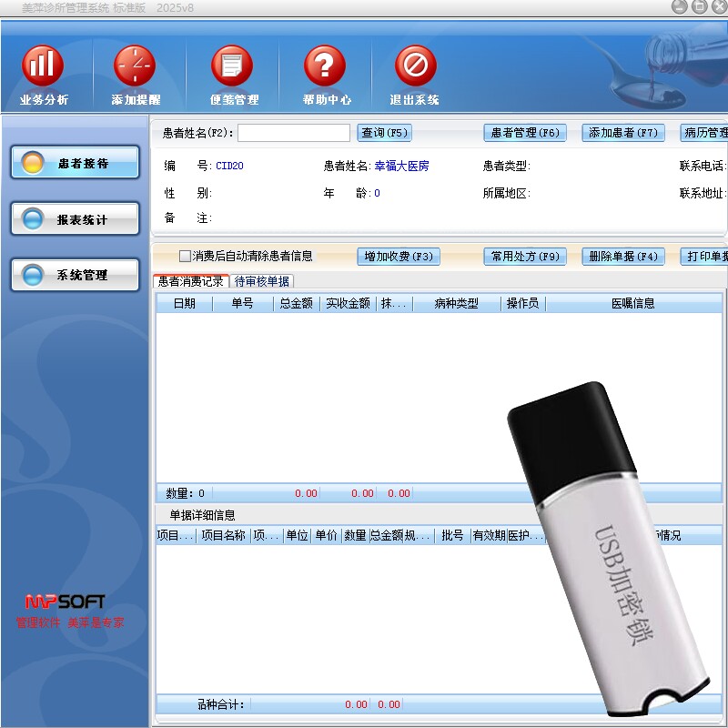The image size is (728, 728).
Task: Open 病历管理 button
Action: pyautogui.click(x=704, y=133)
